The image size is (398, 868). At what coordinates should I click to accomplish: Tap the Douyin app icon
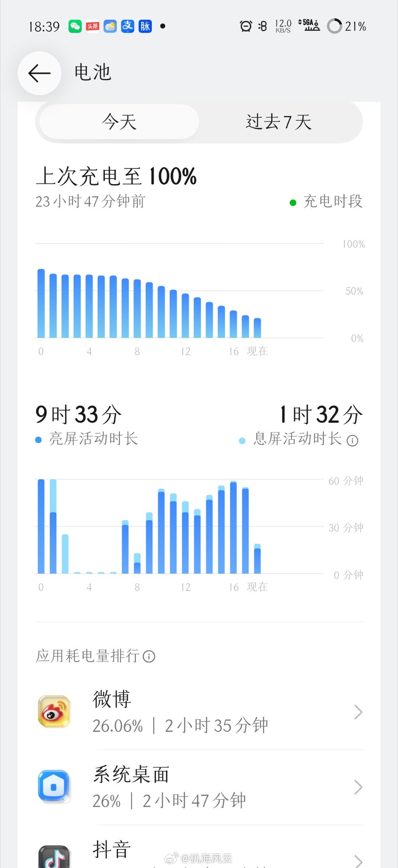[54, 857]
